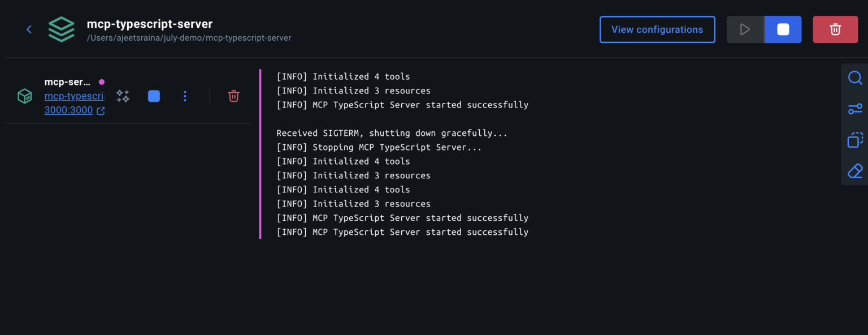Viewport: 868px width, 335px height.
Task: Stop the mcp-server container
Action: point(154,96)
